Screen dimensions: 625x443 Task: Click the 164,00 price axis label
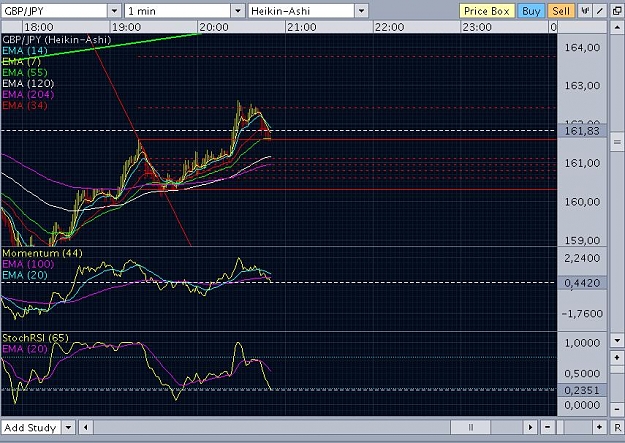(582, 47)
